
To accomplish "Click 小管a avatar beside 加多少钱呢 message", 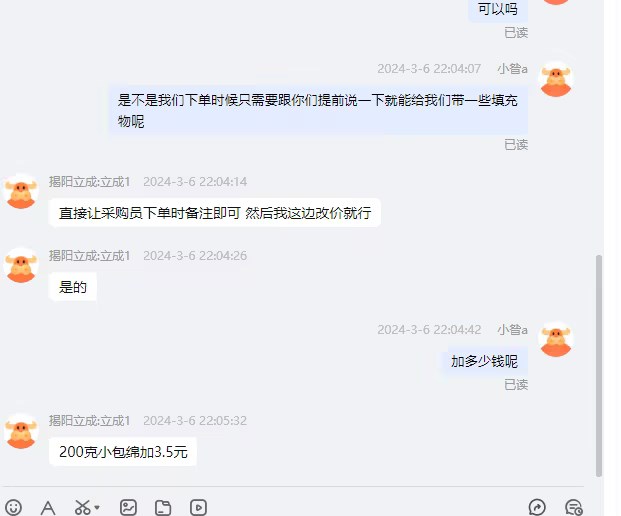I will 556,339.
